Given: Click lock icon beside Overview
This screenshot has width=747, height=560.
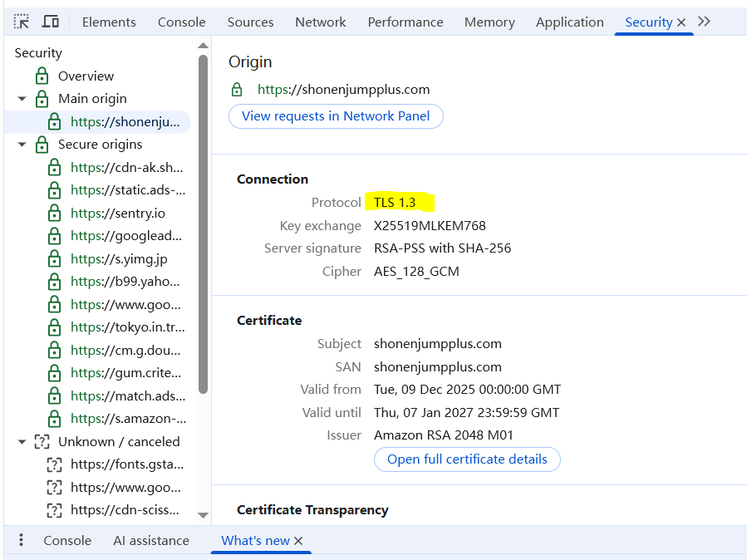Looking at the screenshot, I should pos(42,76).
